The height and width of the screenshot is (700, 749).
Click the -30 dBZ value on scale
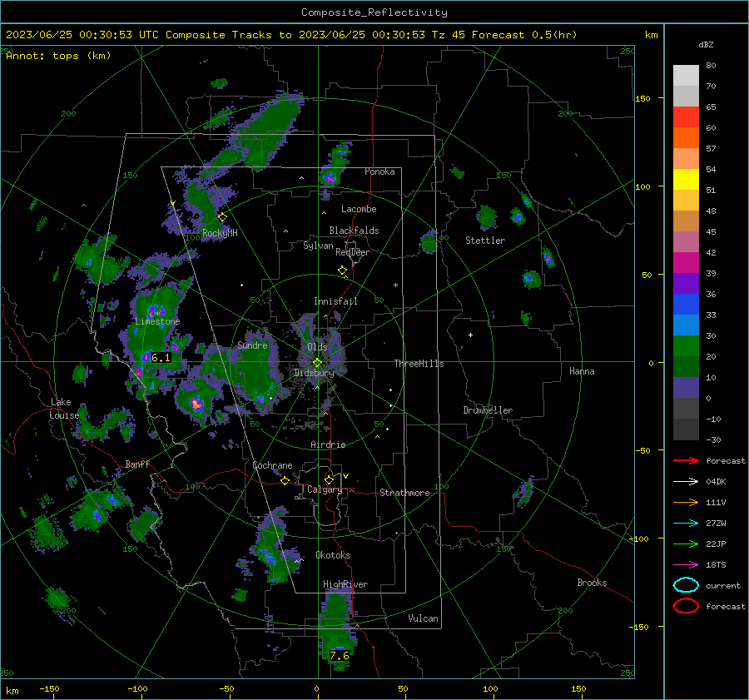pos(713,440)
